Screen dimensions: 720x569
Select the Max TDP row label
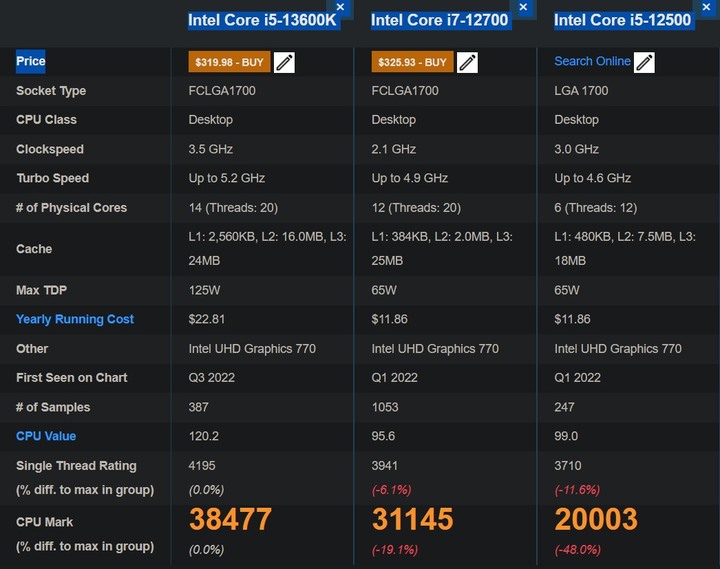coord(41,290)
